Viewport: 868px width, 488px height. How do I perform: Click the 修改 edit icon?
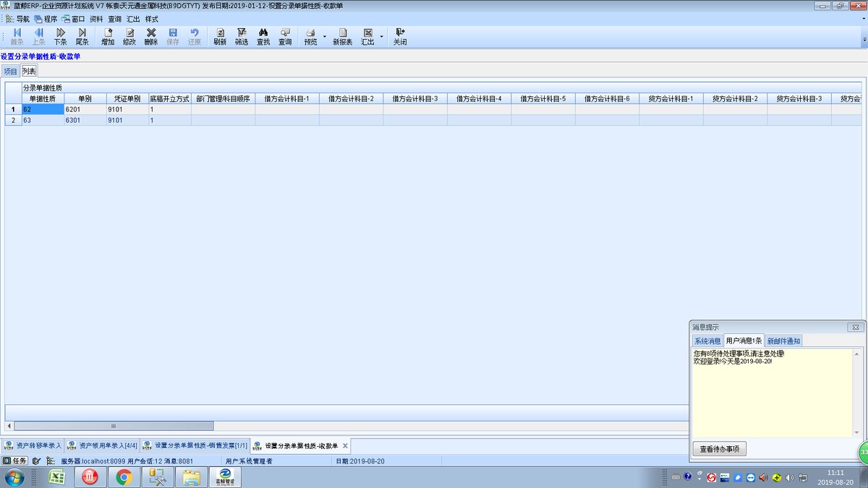point(129,37)
